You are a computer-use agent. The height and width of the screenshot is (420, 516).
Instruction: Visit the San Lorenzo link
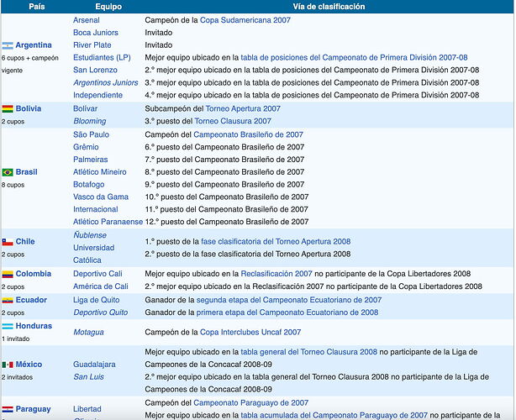pyautogui.click(x=95, y=70)
